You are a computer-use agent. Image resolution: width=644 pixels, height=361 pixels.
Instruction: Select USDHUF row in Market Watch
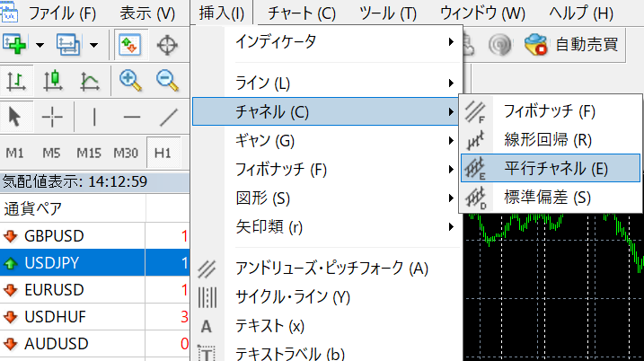coord(94,317)
